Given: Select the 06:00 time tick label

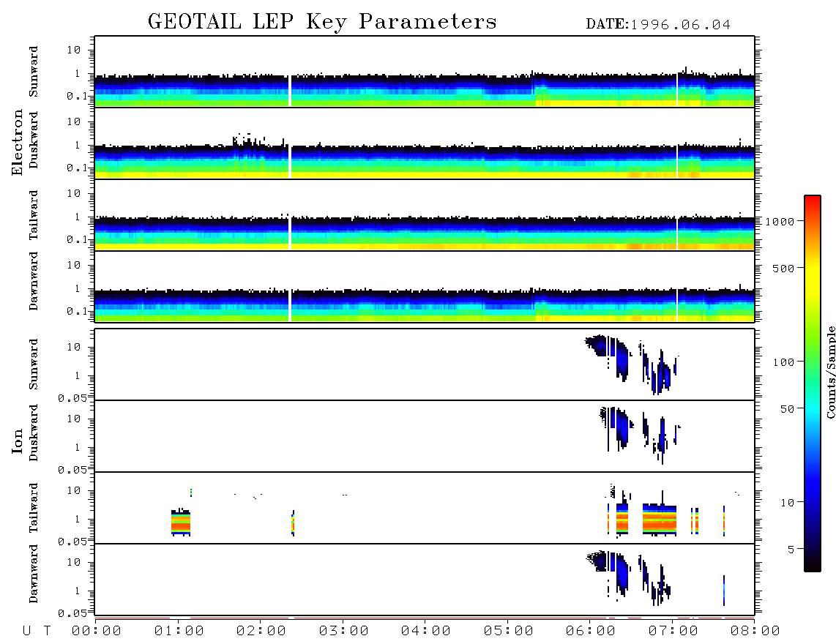Looking at the screenshot, I should click(x=591, y=632).
